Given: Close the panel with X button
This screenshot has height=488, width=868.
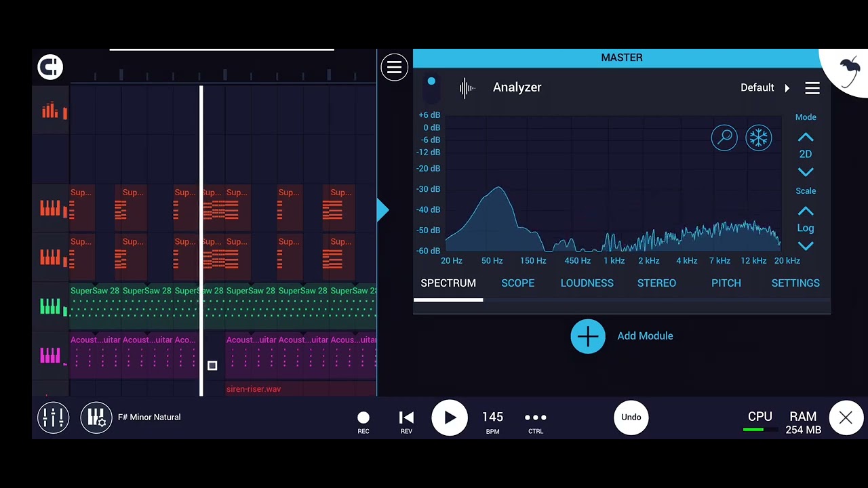Looking at the screenshot, I should click(846, 418).
